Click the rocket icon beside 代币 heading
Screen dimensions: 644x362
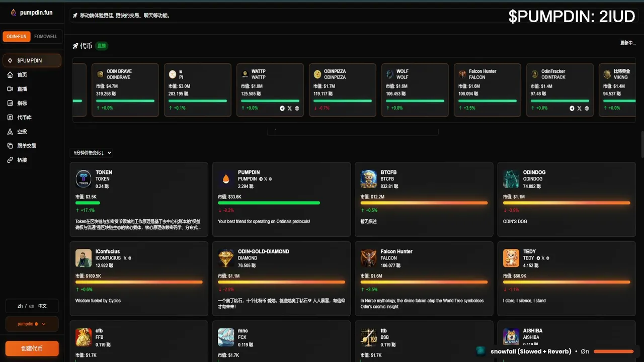(x=75, y=46)
